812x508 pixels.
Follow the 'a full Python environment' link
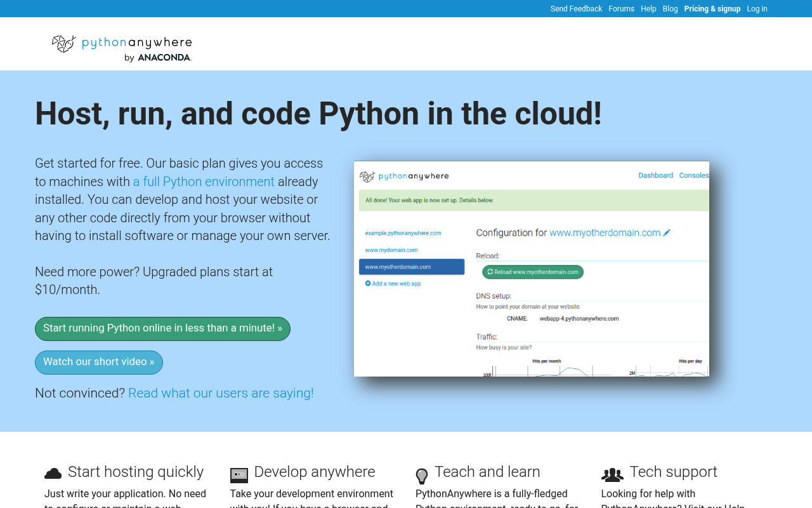click(204, 182)
